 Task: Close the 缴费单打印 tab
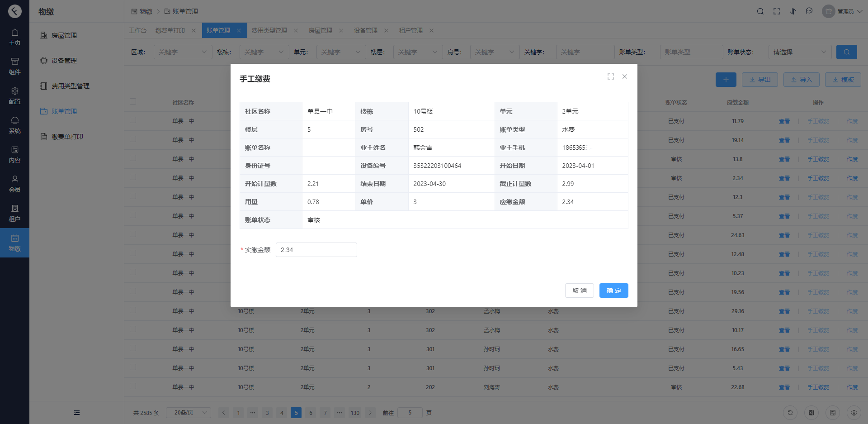193,30
